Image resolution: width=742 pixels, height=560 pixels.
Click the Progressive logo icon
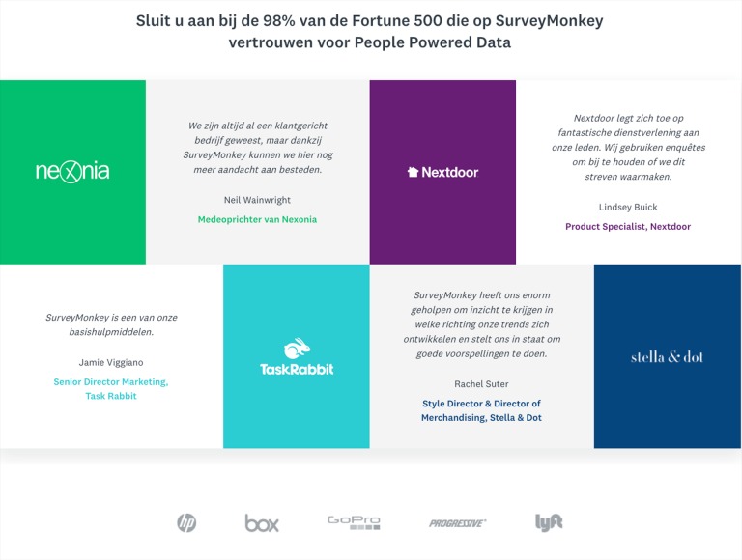click(x=458, y=523)
